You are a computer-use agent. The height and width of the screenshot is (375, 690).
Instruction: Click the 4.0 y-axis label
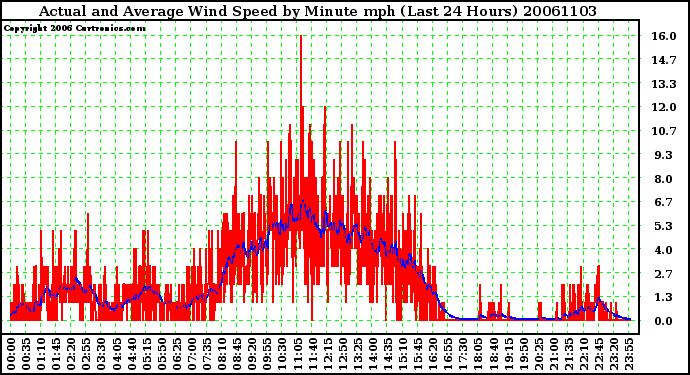(x=664, y=250)
